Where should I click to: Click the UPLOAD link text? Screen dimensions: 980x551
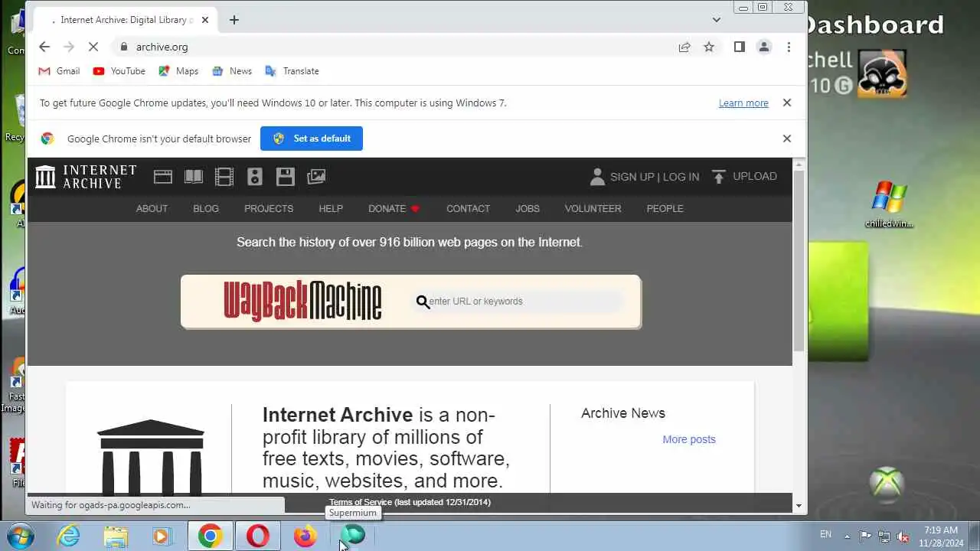[x=755, y=176]
